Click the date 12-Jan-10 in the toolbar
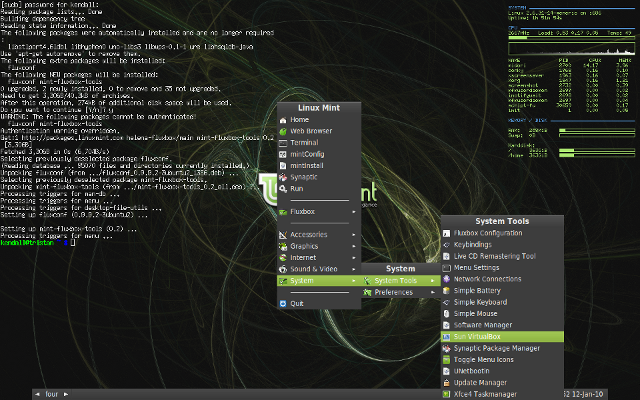Viewport: 640px width, 400px height. pyautogui.click(x=587, y=394)
